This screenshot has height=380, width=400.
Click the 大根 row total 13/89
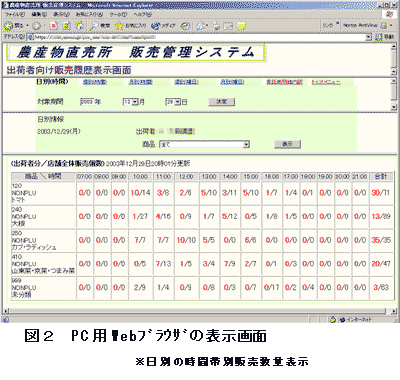381,216
